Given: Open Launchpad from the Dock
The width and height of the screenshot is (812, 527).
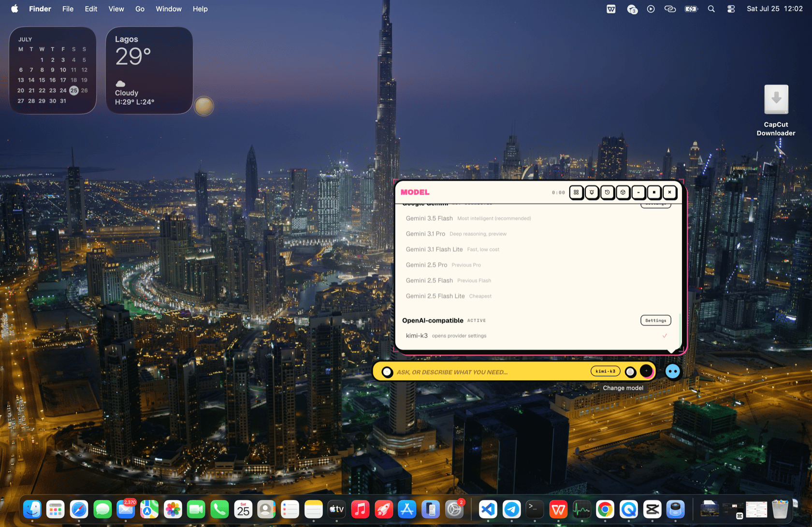Looking at the screenshot, I should [56, 509].
